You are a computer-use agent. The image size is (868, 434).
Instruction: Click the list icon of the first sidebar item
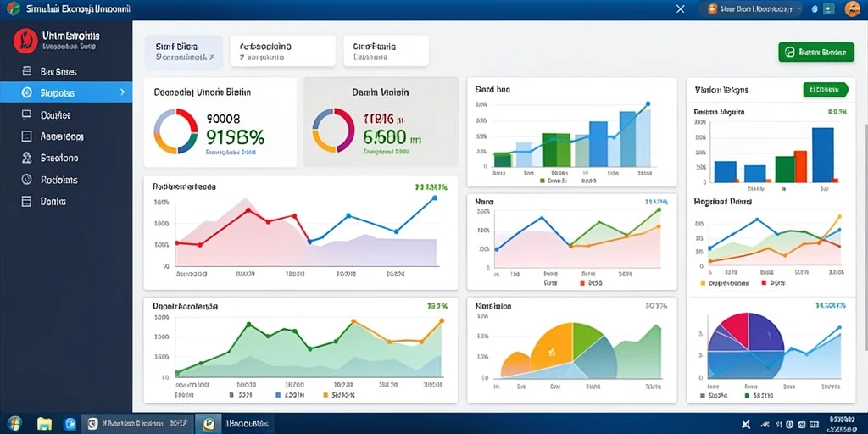point(26,71)
